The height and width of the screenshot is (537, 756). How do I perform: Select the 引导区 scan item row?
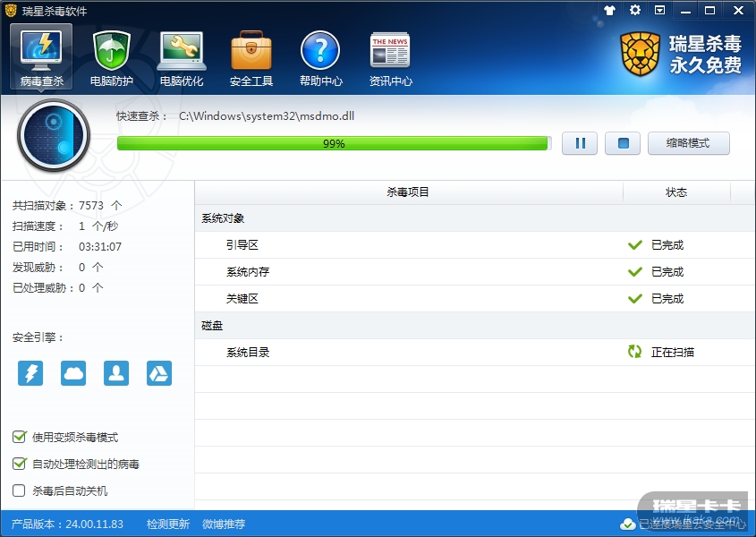coord(475,245)
